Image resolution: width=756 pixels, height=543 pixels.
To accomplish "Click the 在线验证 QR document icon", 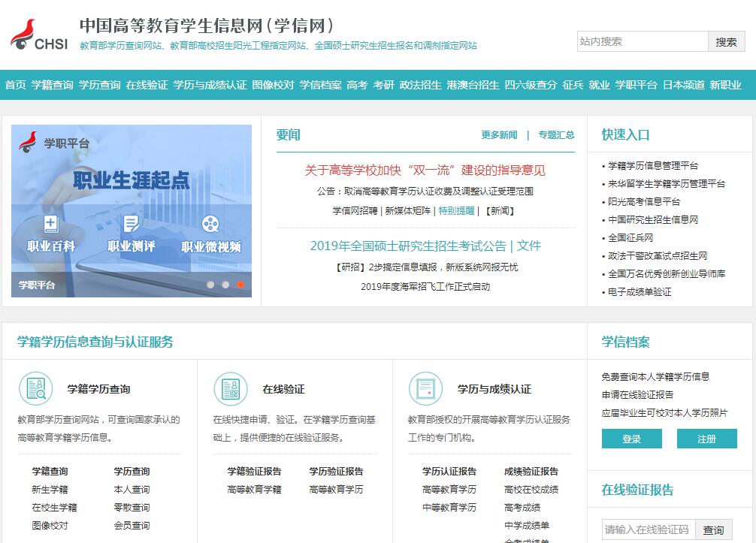I will point(231,389).
